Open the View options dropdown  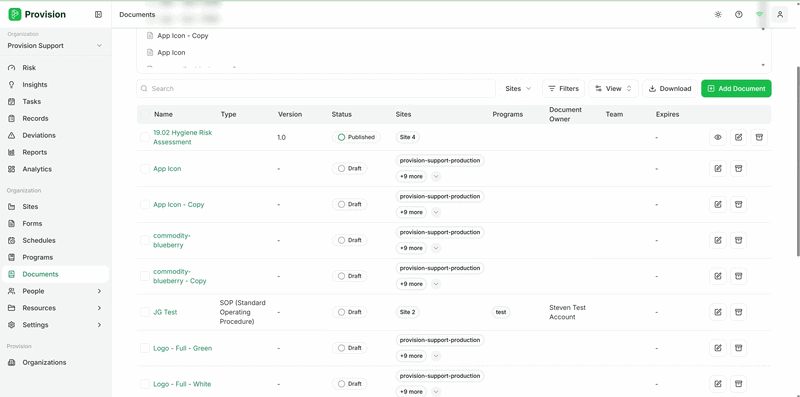coord(613,88)
